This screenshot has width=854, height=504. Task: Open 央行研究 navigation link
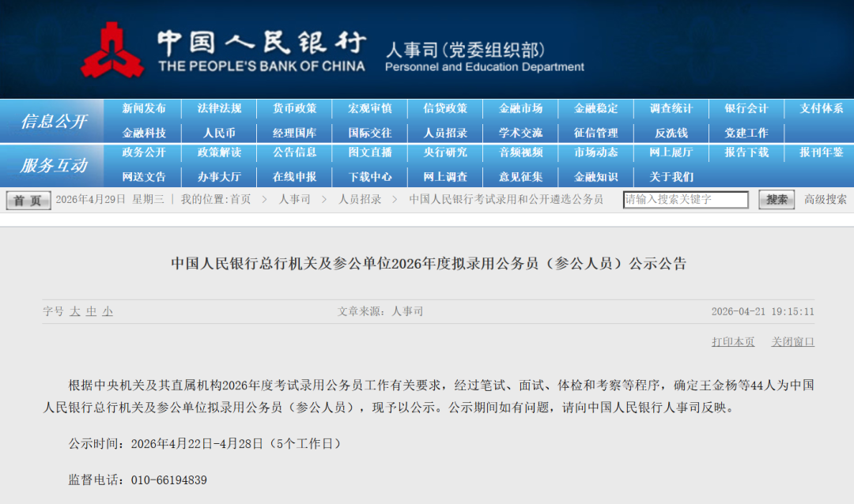(x=445, y=152)
